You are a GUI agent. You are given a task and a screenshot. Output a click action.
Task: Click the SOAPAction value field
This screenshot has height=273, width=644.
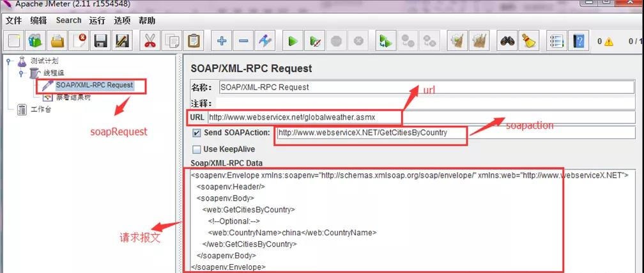(x=456, y=132)
